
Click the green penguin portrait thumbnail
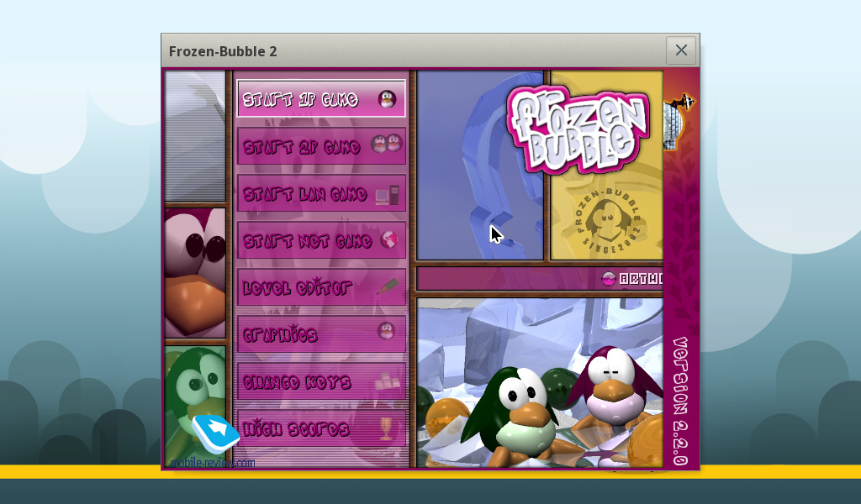195,406
